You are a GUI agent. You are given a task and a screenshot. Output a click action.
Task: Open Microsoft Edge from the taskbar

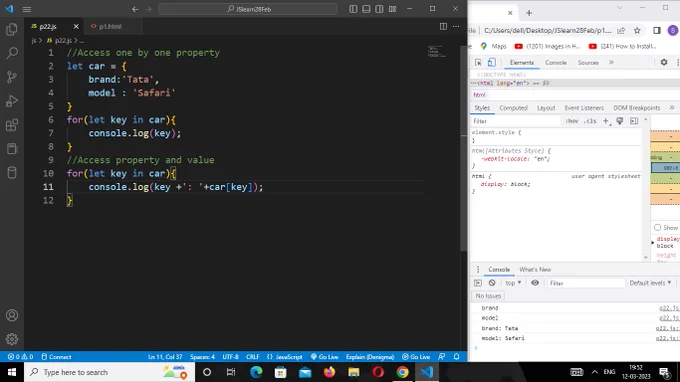[256, 372]
